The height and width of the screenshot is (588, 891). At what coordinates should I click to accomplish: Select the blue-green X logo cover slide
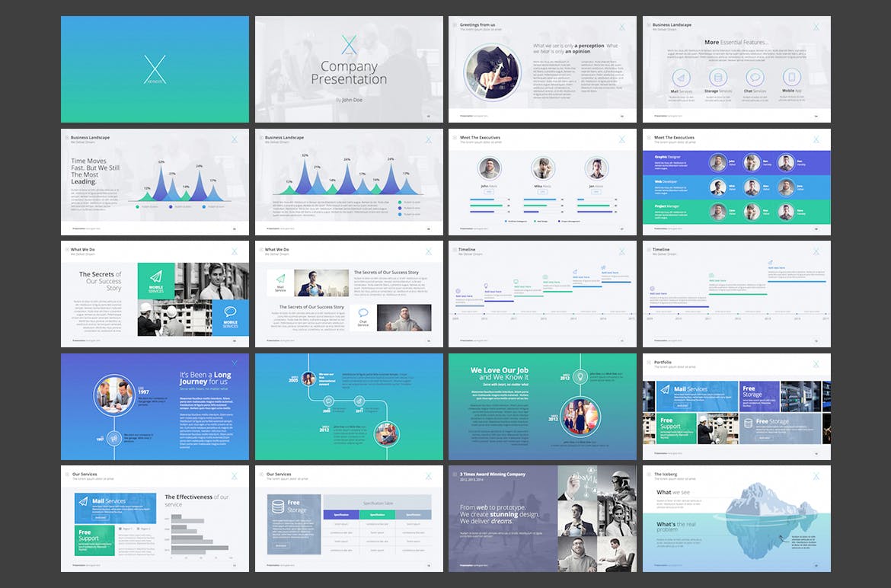(155, 69)
